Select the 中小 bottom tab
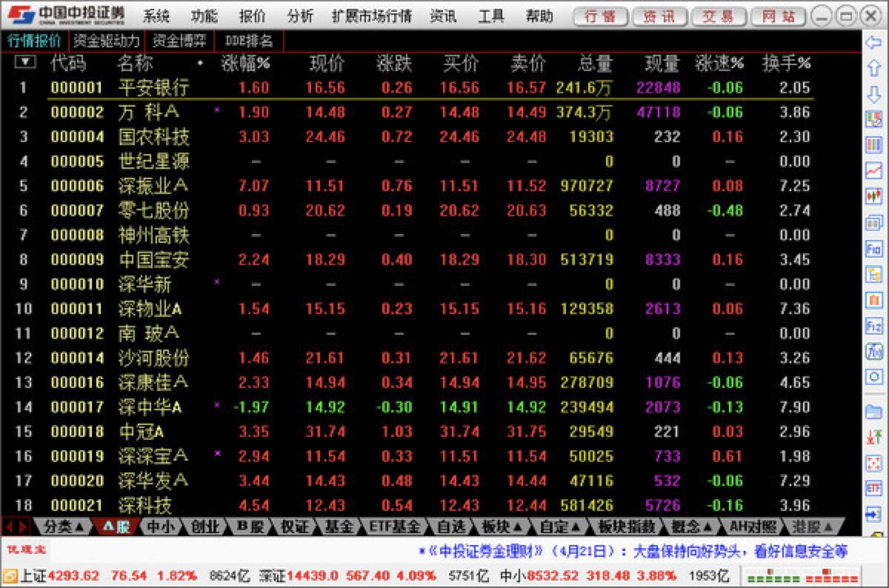The height and width of the screenshot is (588, 889). point(162,527)
